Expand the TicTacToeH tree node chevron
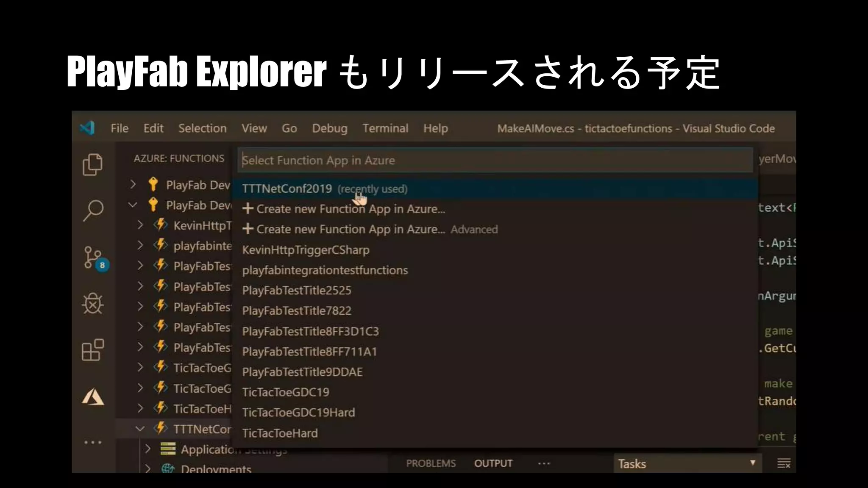This screenshot has width=868, height=488. click(x=140, y=408)
